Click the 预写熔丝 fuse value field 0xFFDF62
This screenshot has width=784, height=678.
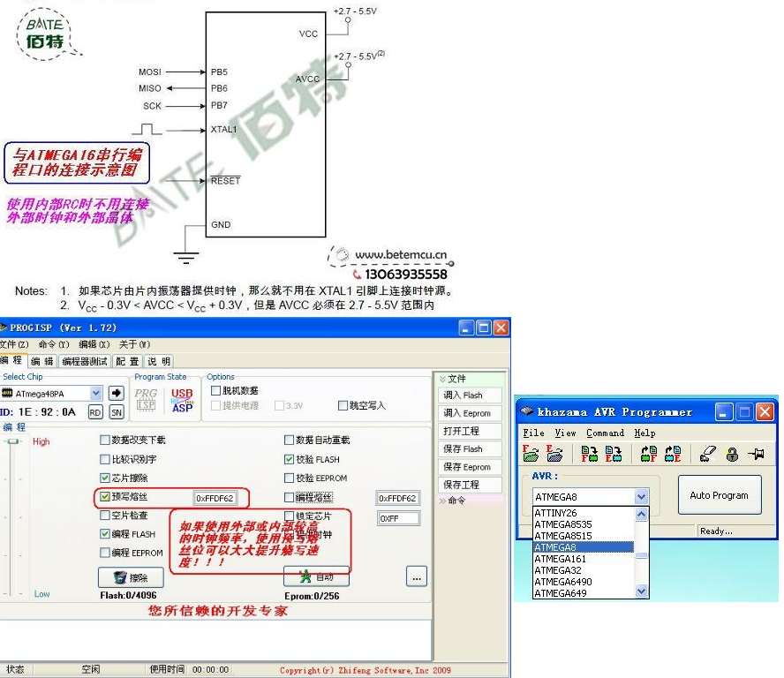[215, 498]
